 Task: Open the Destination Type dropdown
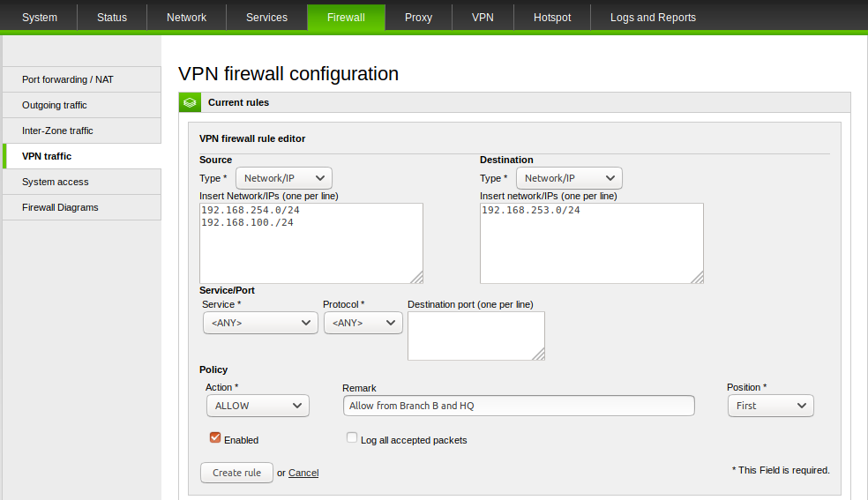[x=569, y=178]
